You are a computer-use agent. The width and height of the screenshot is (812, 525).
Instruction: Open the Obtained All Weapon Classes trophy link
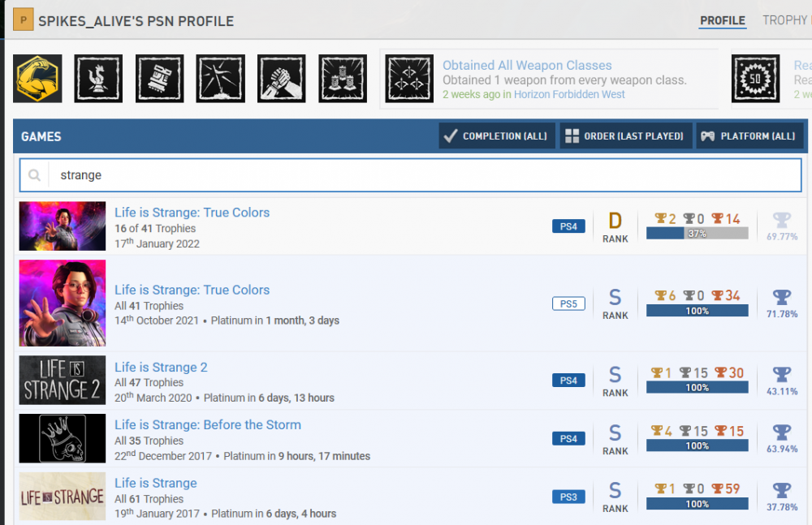pyautogui.click(x=527, y=65)
